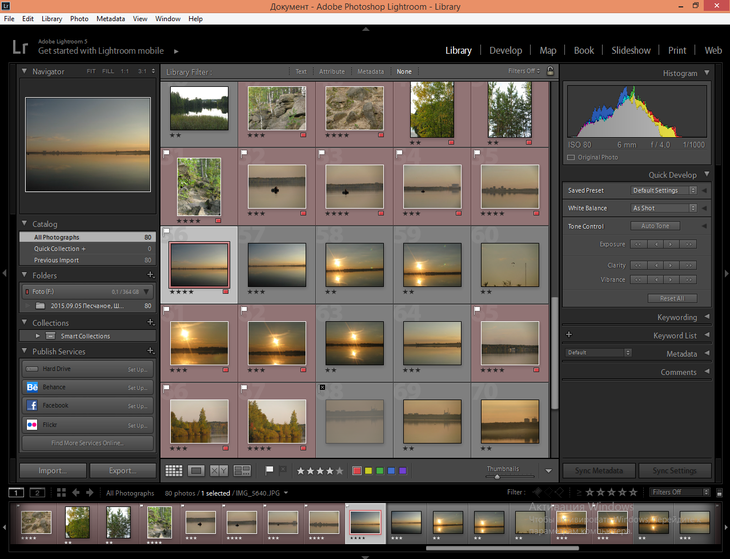
Task: Set flag as picked in toolbar
Action: (x=269, y=470)
